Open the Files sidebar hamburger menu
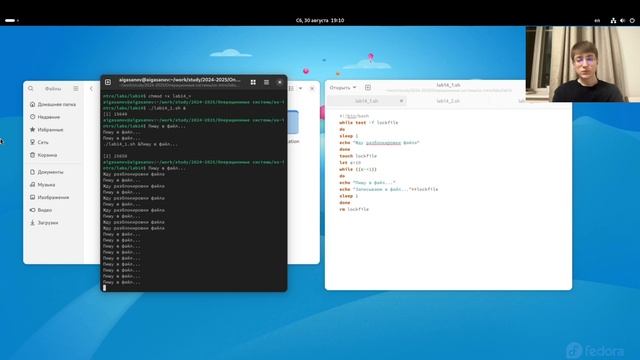The image size is (640, 360). tap(76, 89)
